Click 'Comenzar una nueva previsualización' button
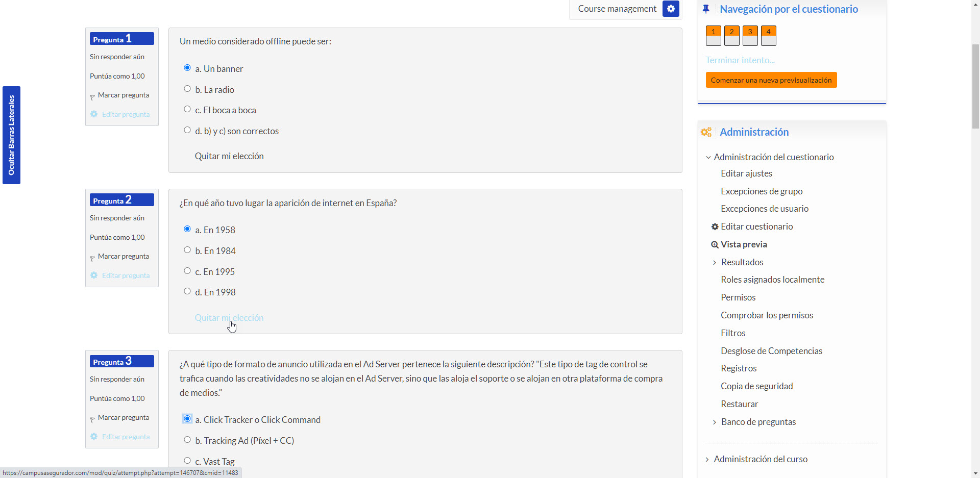The image size is (980, 478). pyautogui.click(x=771, y=80)
